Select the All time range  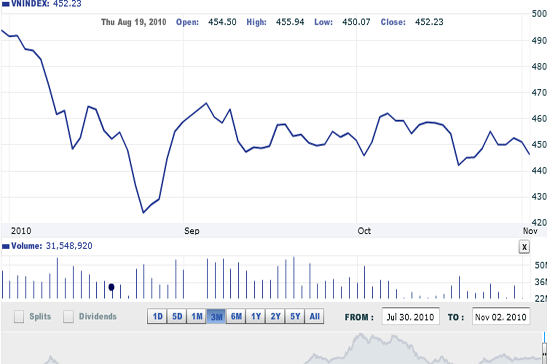(314, 317)
